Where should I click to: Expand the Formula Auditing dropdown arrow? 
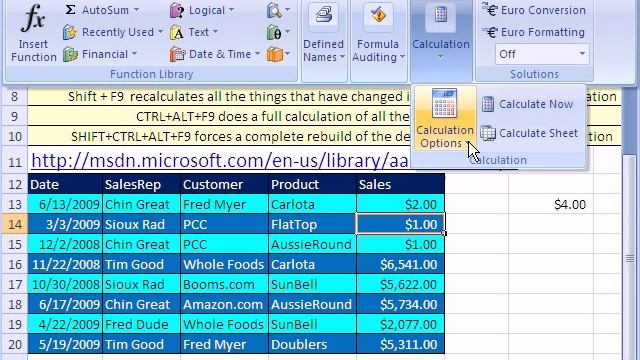click(402, 57)
